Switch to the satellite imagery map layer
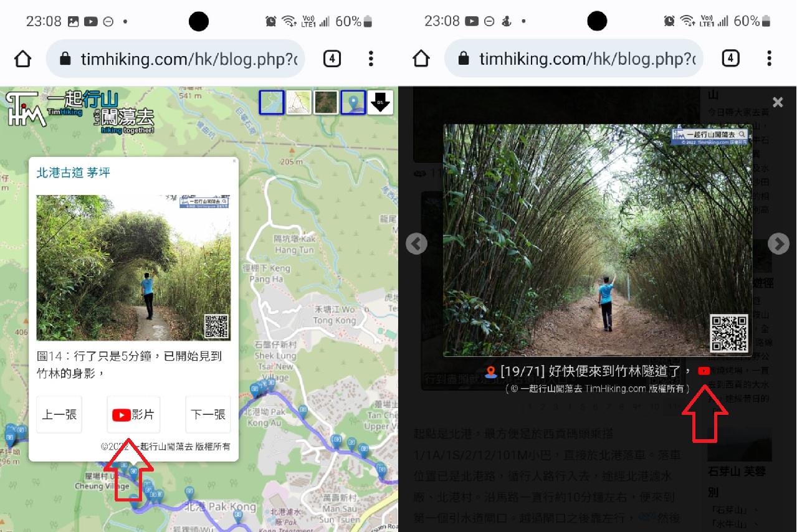797x532 pixels. 326,102
